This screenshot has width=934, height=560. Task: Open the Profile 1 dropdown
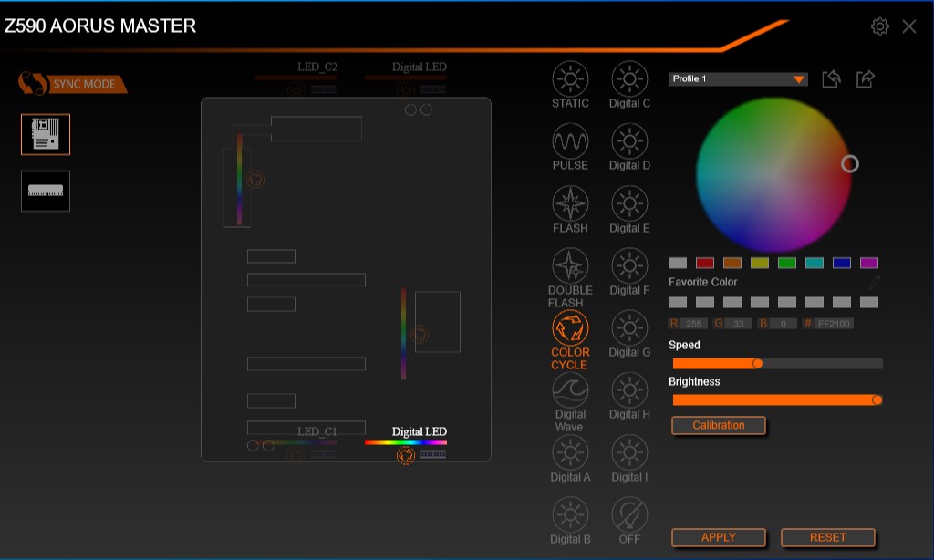point(738,78)
